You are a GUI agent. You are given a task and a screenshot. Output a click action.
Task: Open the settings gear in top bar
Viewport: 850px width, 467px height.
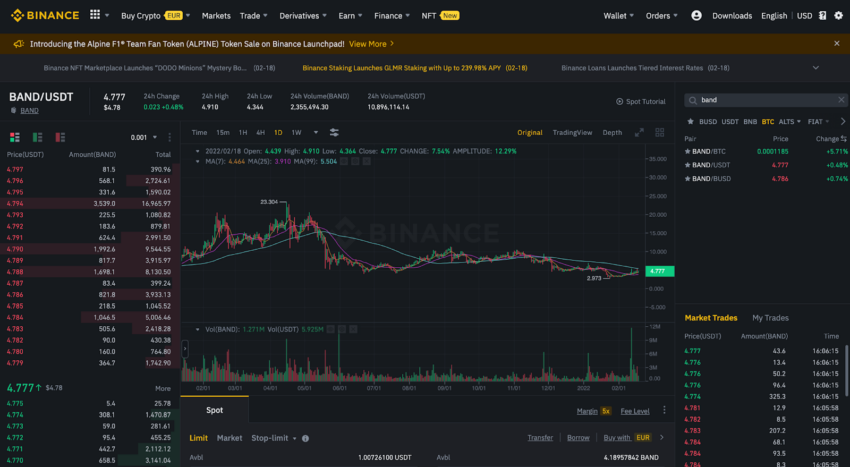click(838, 15)
